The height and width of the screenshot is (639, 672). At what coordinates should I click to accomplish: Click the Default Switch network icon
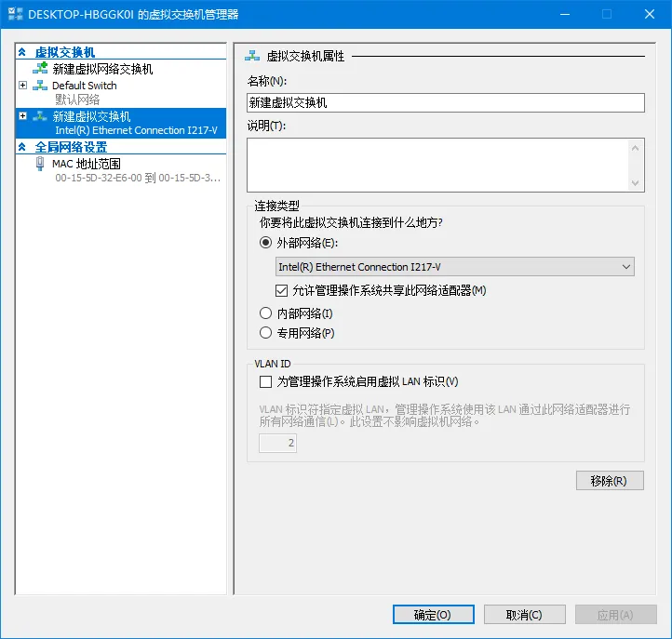click(40, 86)
